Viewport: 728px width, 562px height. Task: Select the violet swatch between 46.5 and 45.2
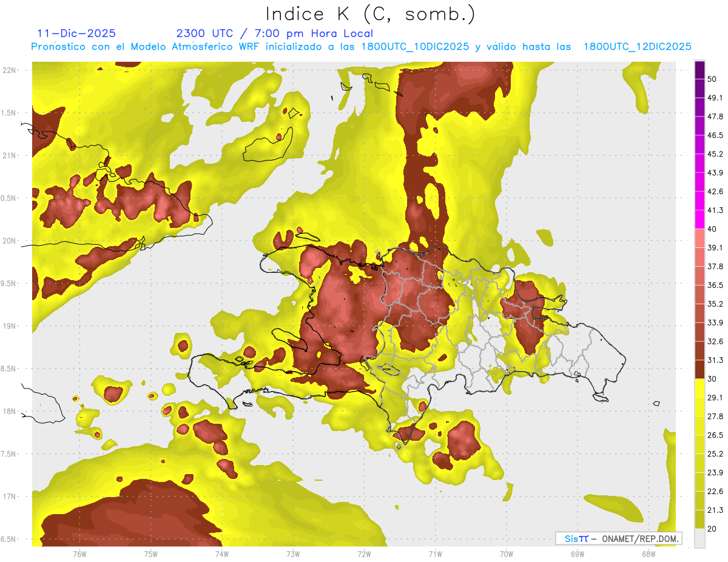[700, 145]
